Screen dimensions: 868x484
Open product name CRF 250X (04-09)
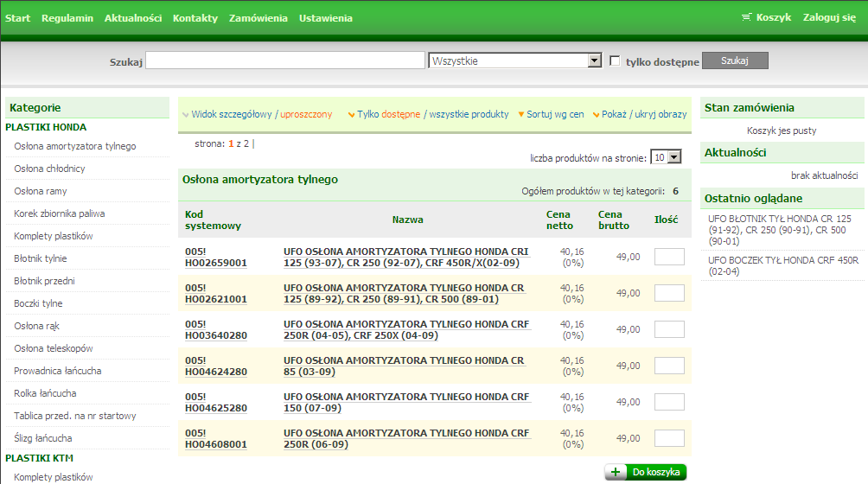(x=406, y=329)
